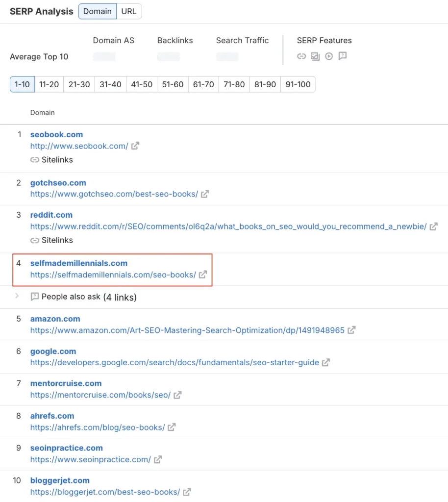The image size is (448, 502).
Task: Open the 11-20 results range
Action: pos(49,84)
